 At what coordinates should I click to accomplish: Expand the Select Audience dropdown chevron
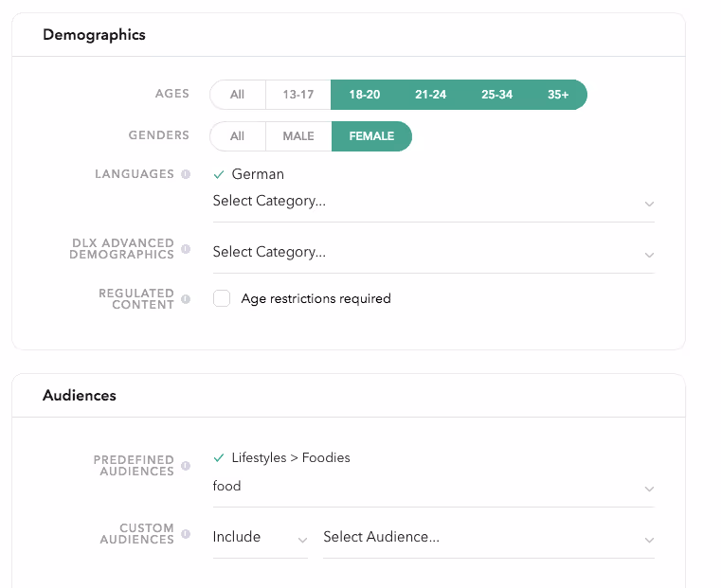(649, 541)
